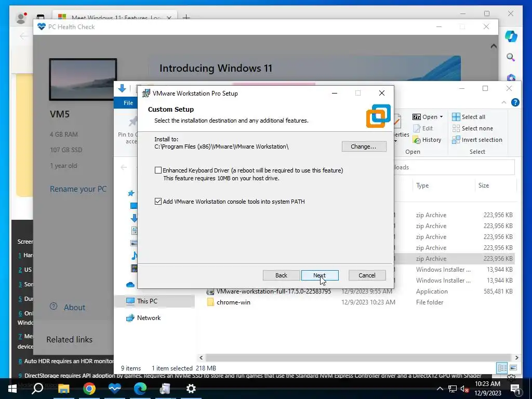Click the PC Health Check heart logo
The width and height of the screenshot is (532, 399).
pyautogui.click(x=42, y=26)
